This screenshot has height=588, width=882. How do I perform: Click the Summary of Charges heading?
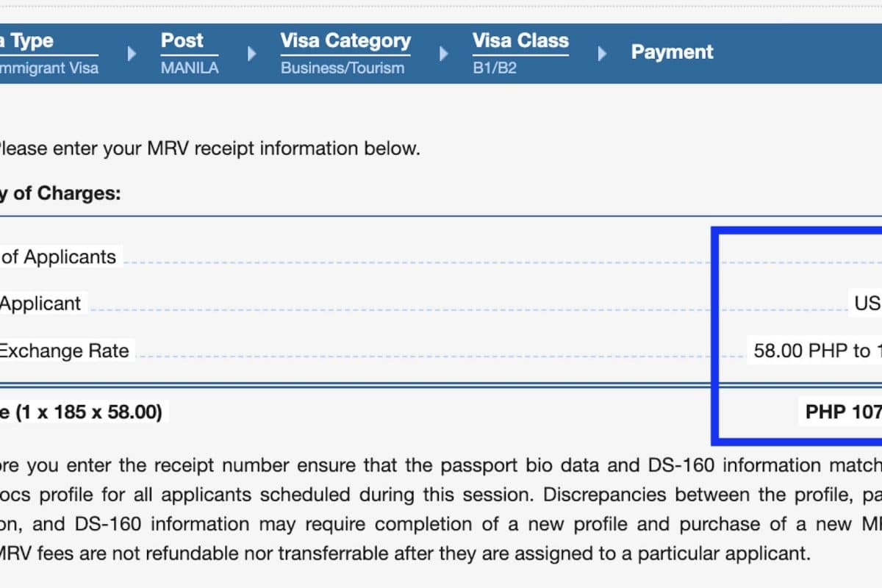coord(60,193)
